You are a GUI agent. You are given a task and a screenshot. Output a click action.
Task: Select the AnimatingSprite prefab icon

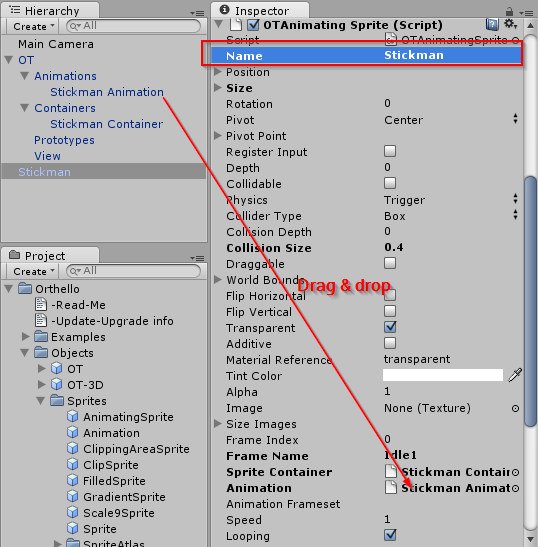73,416
